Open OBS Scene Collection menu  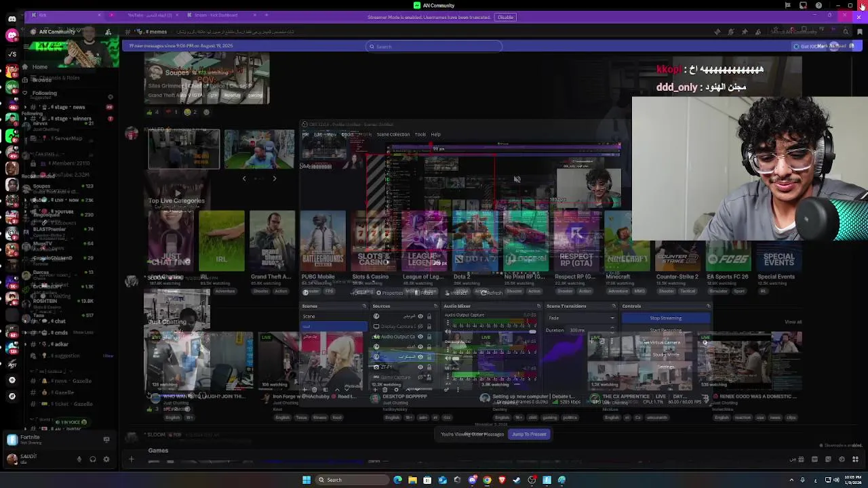click(x=393, y=134)
